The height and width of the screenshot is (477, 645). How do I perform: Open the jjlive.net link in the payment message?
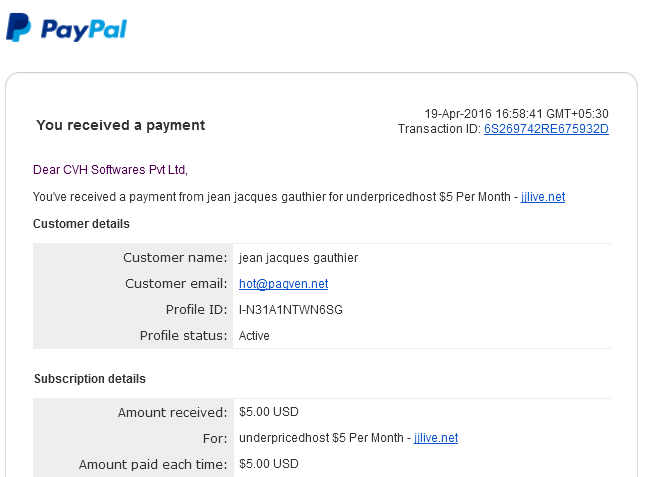[x=543, y=197]
